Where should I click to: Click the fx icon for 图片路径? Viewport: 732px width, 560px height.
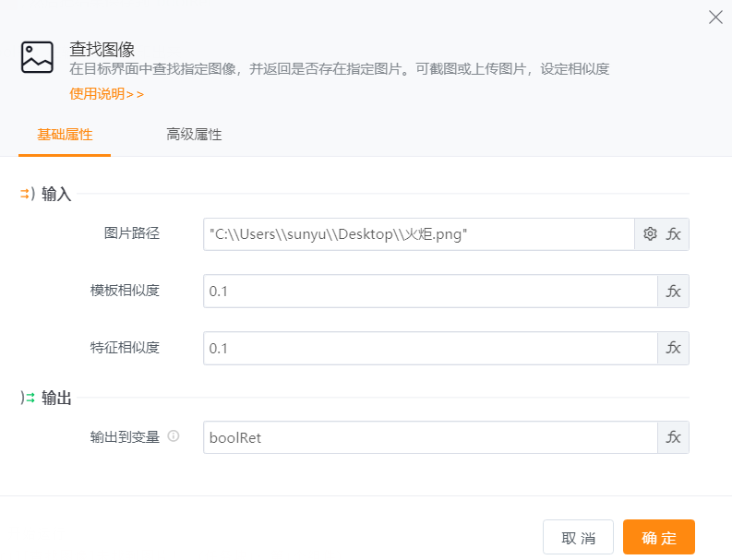pyautogui.click(x=674, y=234)
